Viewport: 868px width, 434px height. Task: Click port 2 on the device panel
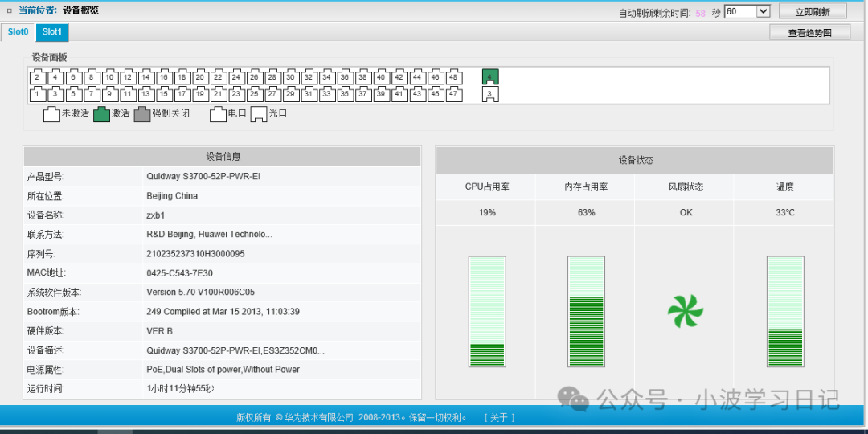pyautogui.click(x=37, y=77)
